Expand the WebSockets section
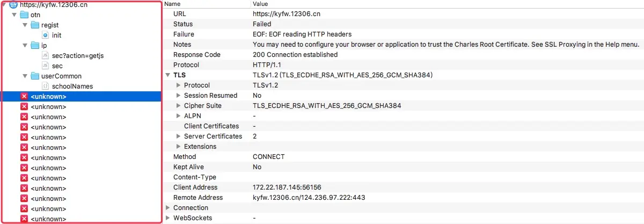 tap(168, 218)
